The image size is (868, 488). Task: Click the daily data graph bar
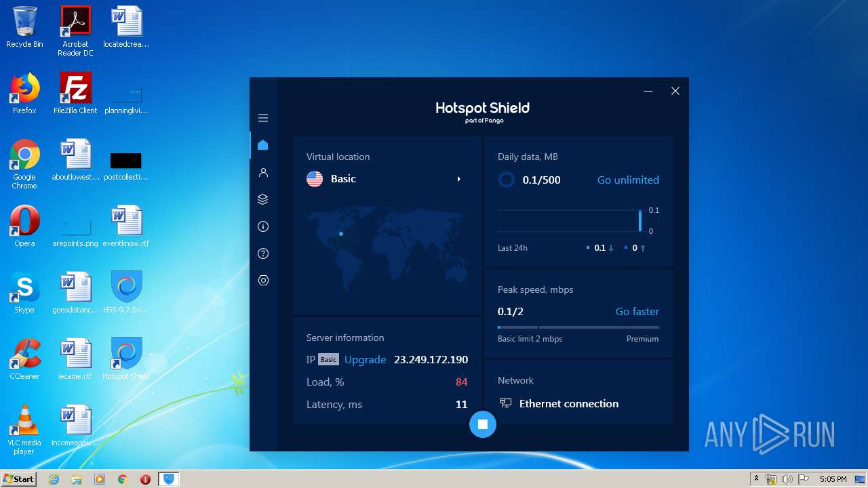point(639,221)
